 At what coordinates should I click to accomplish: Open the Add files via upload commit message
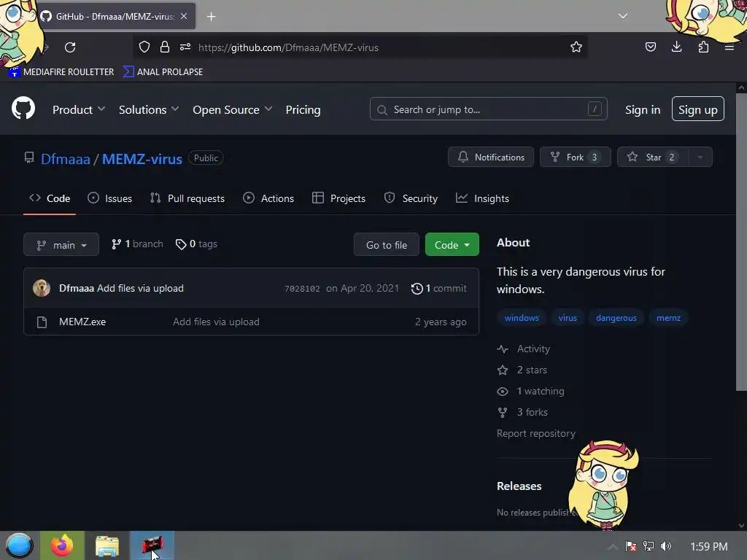click(x=140, y=288)
